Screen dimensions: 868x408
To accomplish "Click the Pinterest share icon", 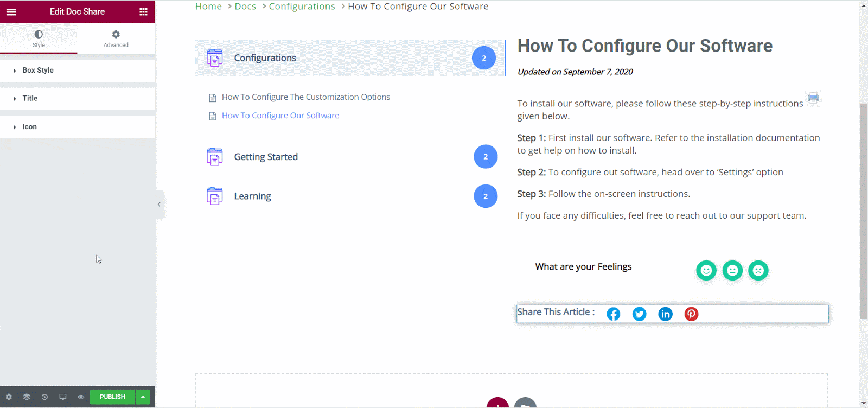I will click(691, 314).
